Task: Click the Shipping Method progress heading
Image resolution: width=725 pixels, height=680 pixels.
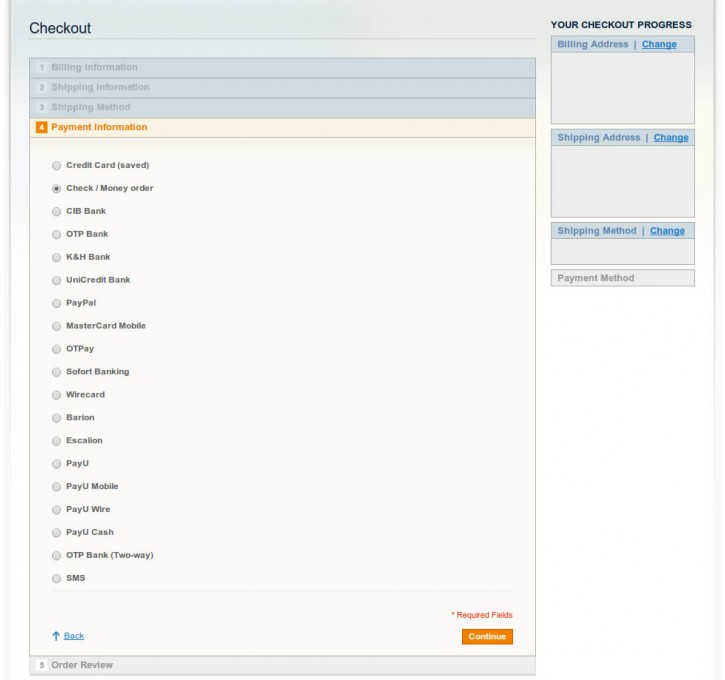Action: [x=597, y=231]
